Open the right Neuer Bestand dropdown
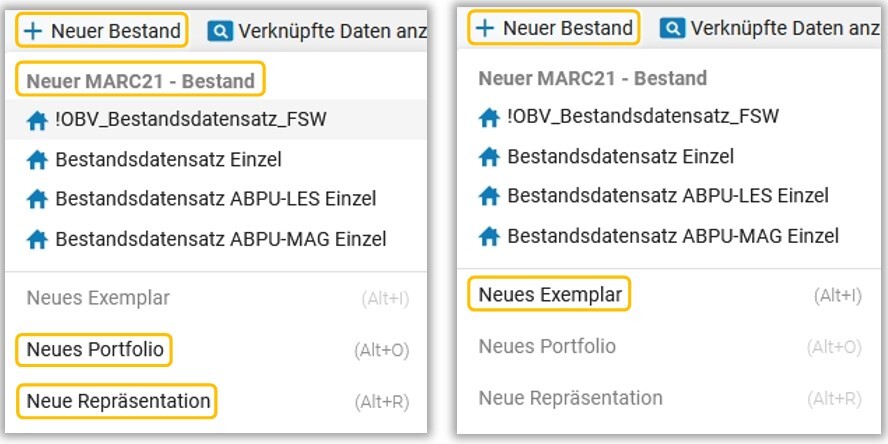Viewport: 888px width, 444px height. [554, 28]
